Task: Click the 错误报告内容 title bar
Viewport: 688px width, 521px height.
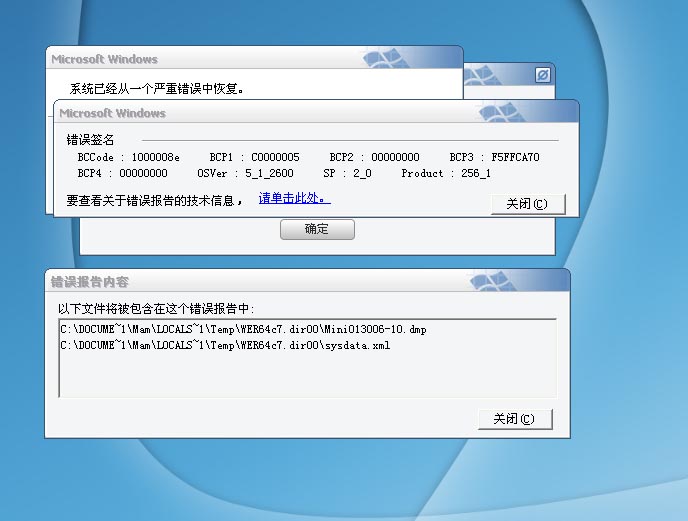Action: pyautogui.click(x=307, y=281)
